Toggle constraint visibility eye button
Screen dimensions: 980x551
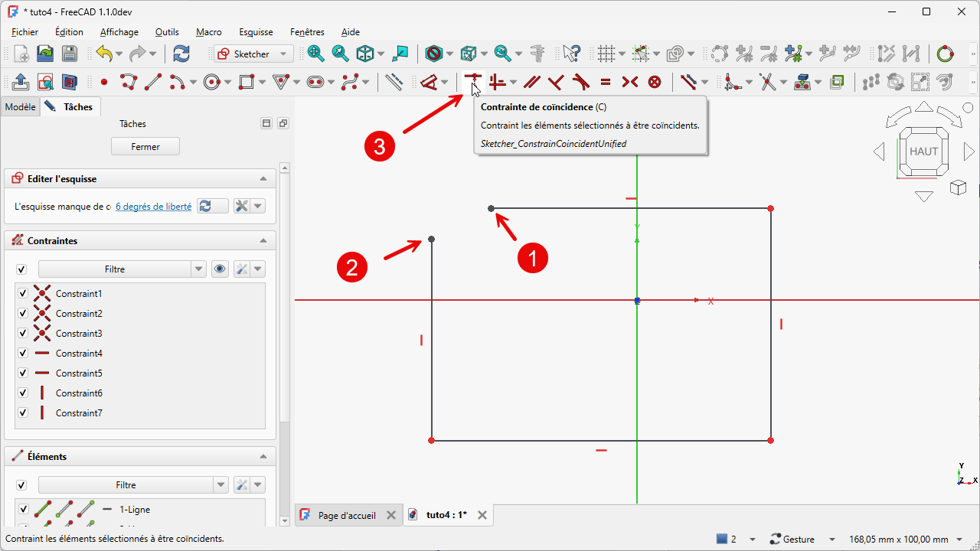220,269
